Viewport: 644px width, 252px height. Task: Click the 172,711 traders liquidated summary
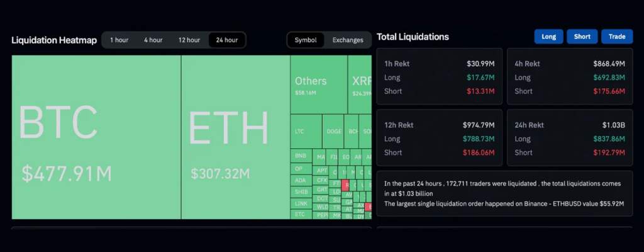point(502,188)
